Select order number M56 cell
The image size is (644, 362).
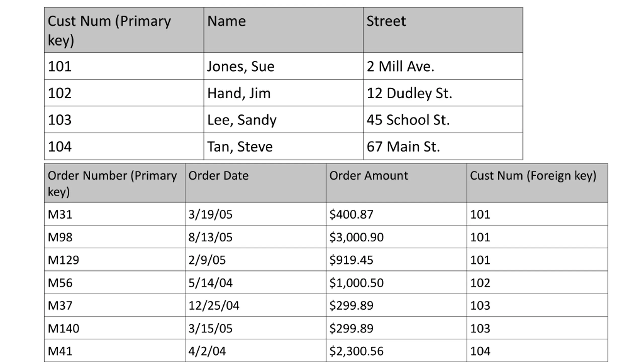click(115, 283)
